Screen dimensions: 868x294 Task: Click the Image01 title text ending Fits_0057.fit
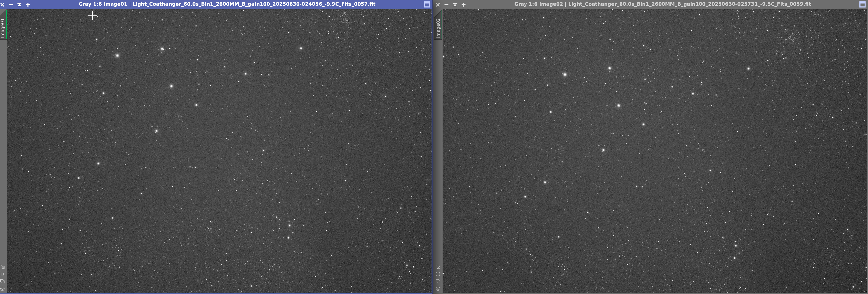click(227, 4)
